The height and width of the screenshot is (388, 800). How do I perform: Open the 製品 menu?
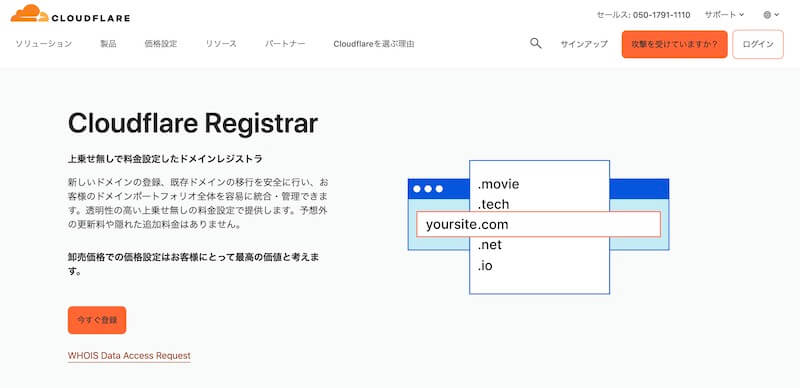tap(108, 44)
